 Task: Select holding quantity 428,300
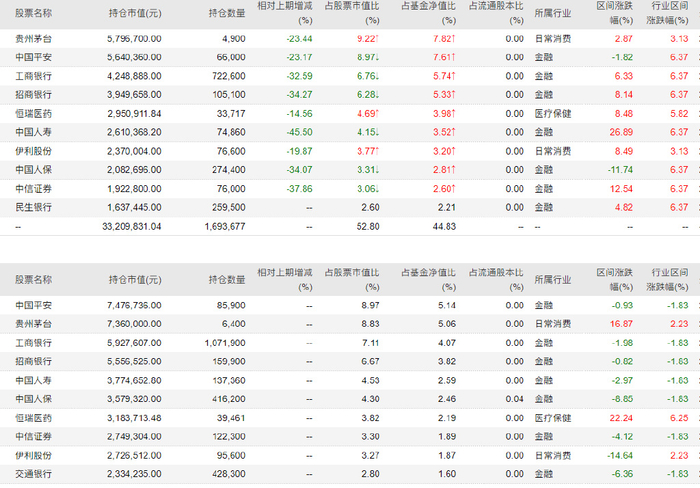tap(229, 474)
